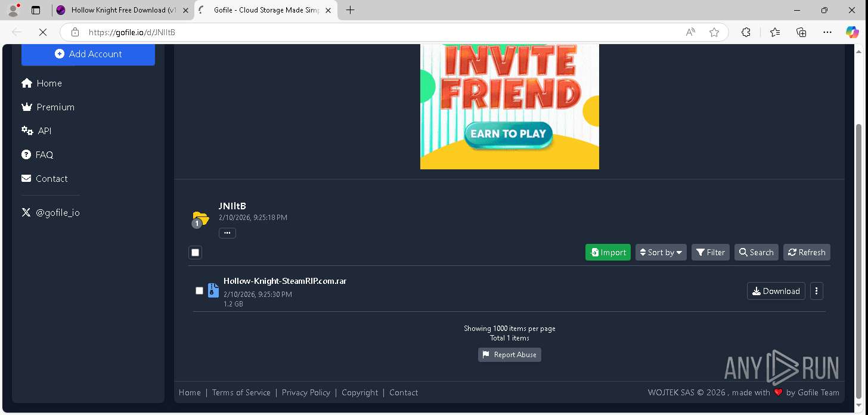
Task: Open footer Contact link
Action: pos(404,392)
